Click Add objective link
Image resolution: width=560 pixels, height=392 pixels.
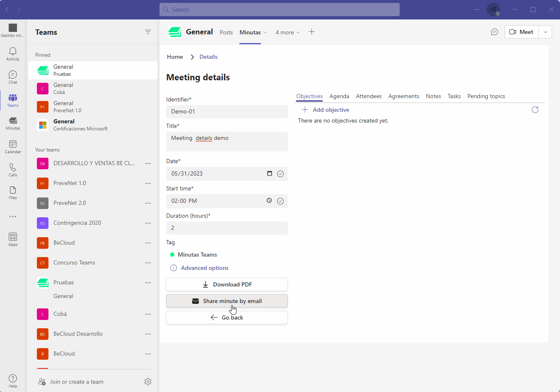click(326, 110)
